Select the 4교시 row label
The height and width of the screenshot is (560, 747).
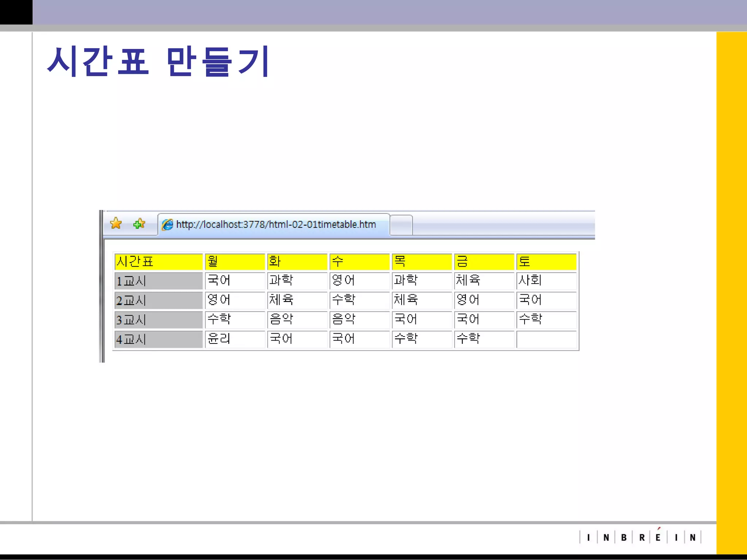pos(158,339)
